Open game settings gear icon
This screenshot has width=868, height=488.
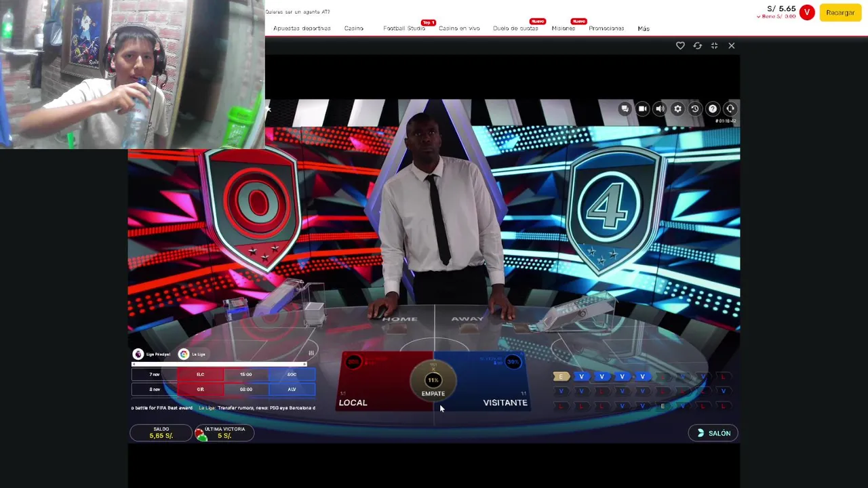pos(677,108)
